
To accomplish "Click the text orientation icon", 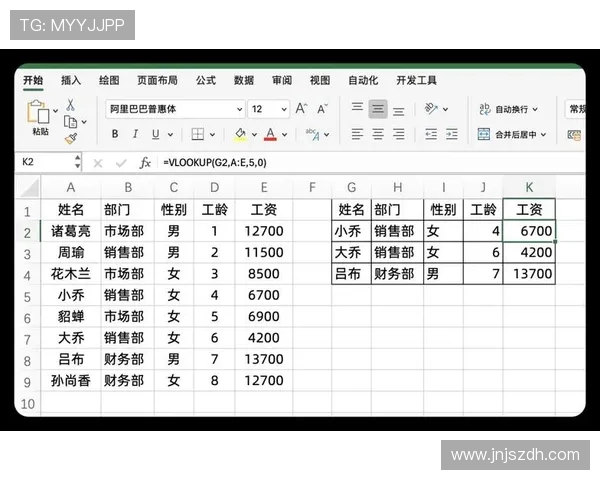I will tap(431, 109).
